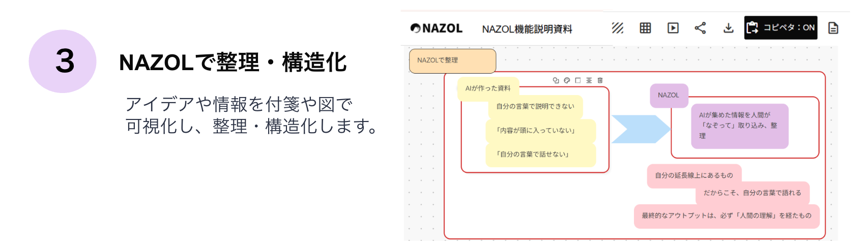Select pink note だからこそ、自分の言葉で語れる
The image size is (868, 247).
click(753, 193)
